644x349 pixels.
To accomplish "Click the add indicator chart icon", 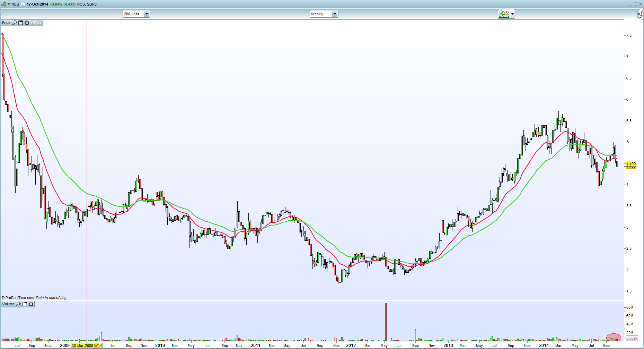I will point(504,14).
